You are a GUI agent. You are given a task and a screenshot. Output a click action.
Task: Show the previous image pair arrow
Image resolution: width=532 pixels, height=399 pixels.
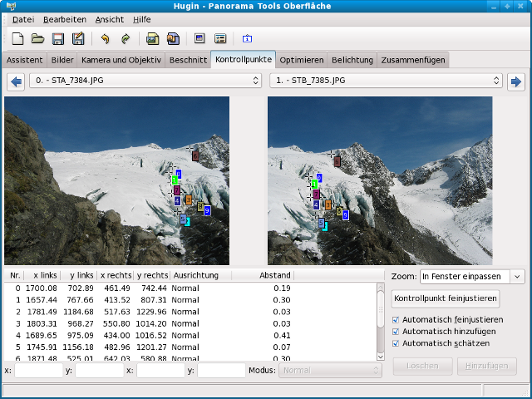[16, 81]
